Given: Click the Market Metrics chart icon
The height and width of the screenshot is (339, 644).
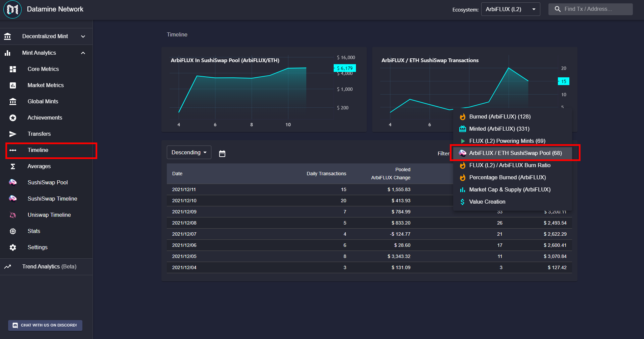Looking at the screenshot, I should tap(13, 85).
